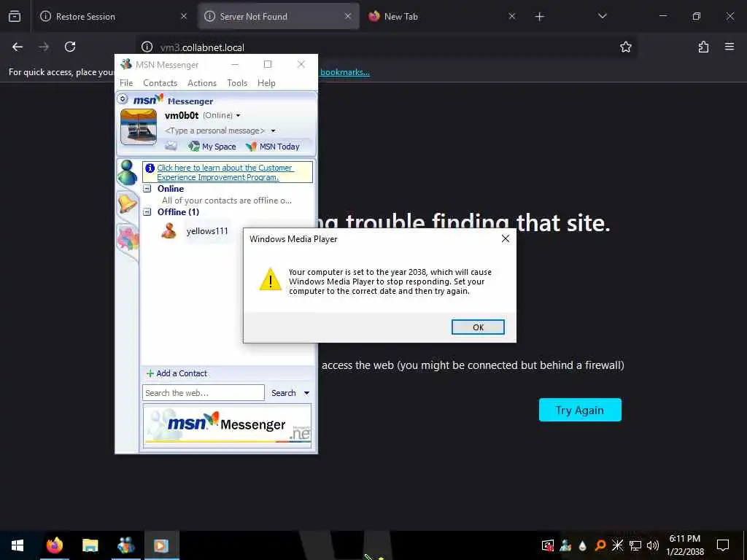Select the colorful bottom sidebar tab in Messenger

point(128,239)
